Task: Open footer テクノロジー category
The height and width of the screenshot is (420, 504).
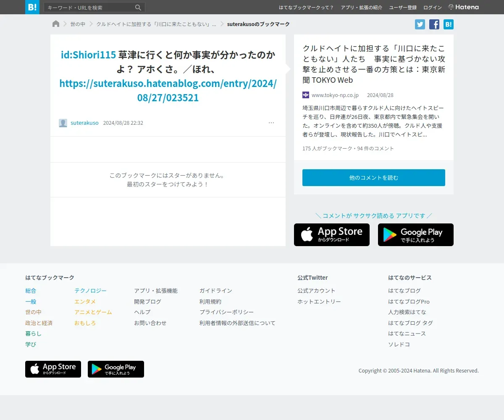Action: [90, 291]
